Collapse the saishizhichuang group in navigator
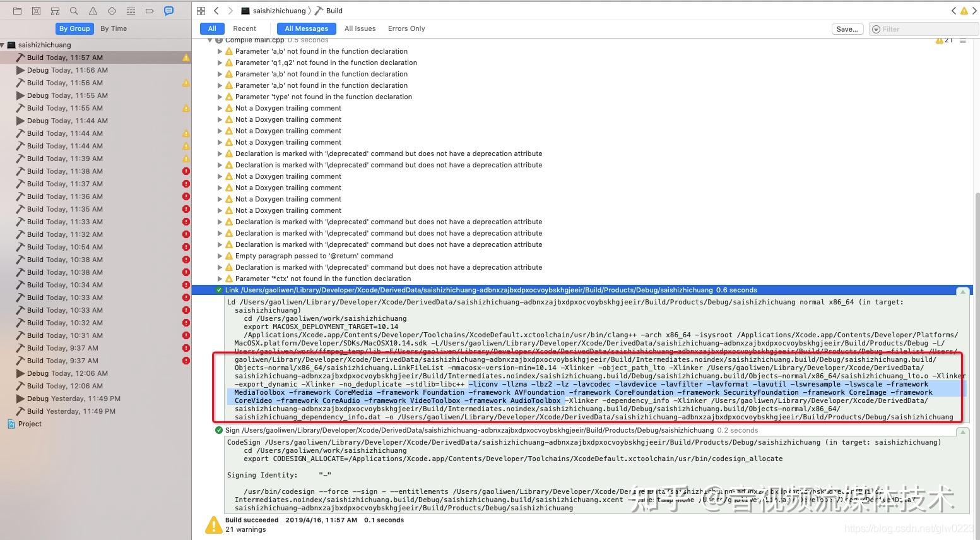 point(3,45)
